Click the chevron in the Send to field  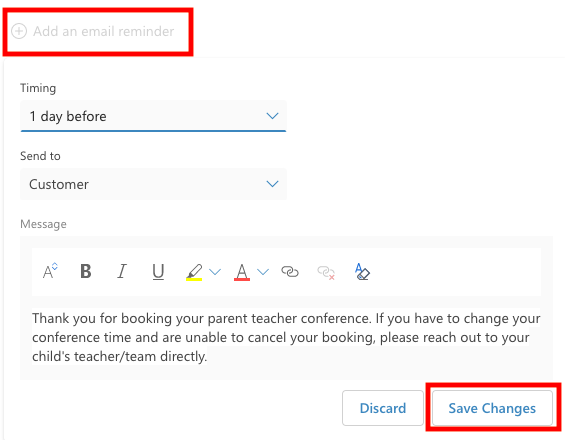coord(272,184)
